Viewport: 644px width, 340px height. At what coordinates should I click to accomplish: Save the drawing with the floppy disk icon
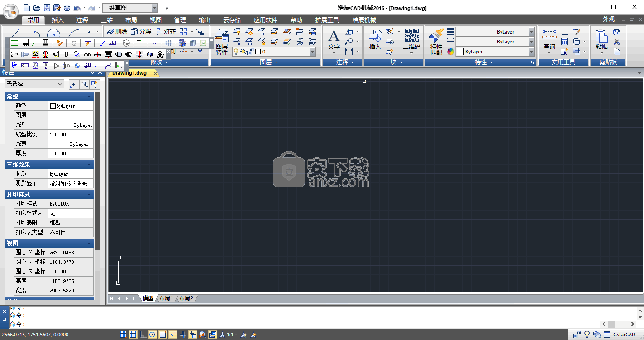tap(47, 8)
